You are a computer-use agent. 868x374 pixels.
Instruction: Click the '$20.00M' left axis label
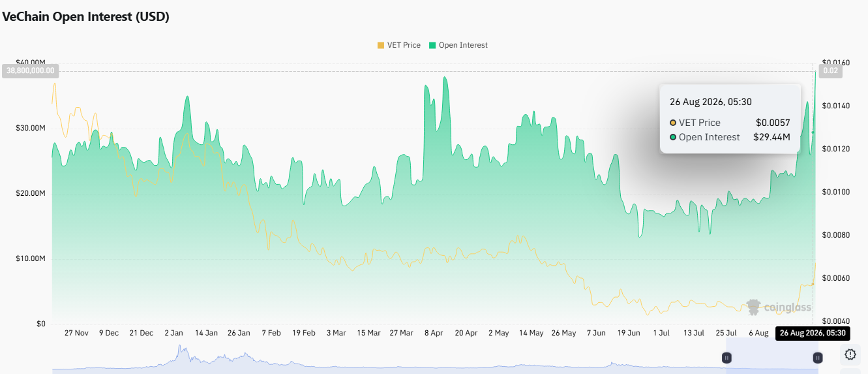coord(31,193)
